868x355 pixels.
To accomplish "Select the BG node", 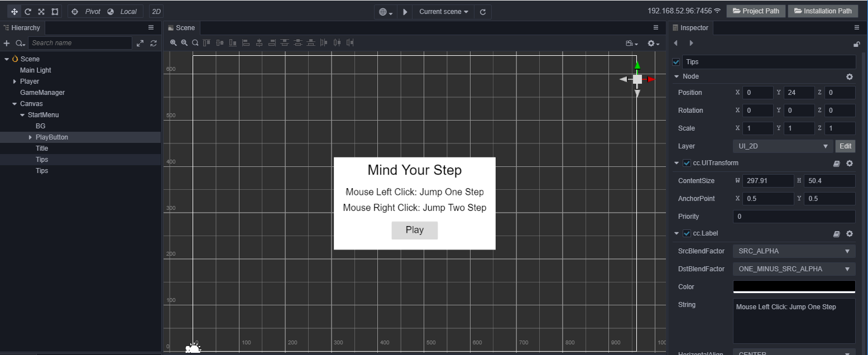I will coord(41,126).
